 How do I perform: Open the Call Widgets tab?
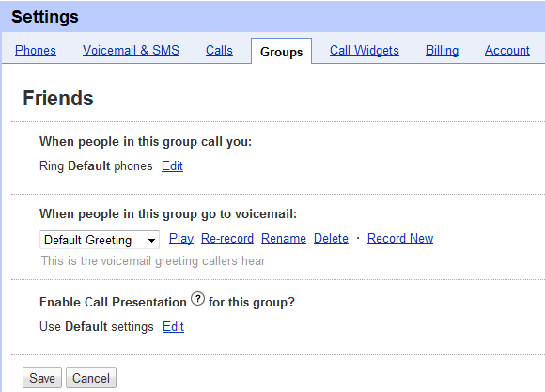365,51
